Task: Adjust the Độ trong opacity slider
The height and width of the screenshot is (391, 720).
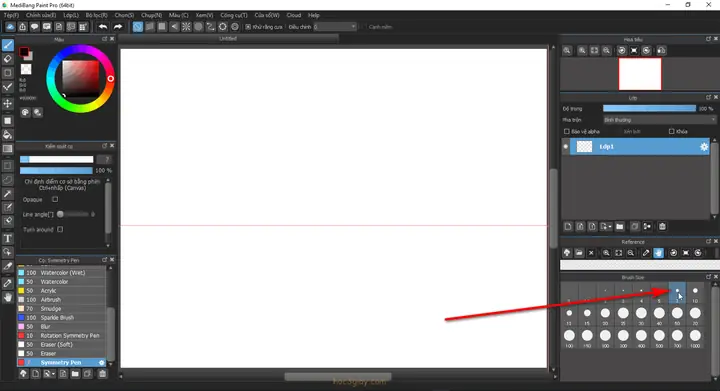Action: [649, 109]
